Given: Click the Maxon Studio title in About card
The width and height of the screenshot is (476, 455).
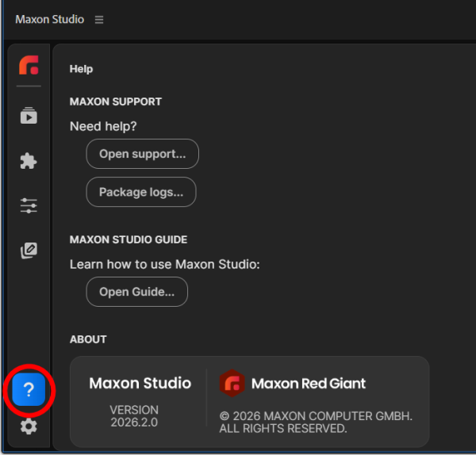Looking at the screenshot, I should [x=140, y=383].
